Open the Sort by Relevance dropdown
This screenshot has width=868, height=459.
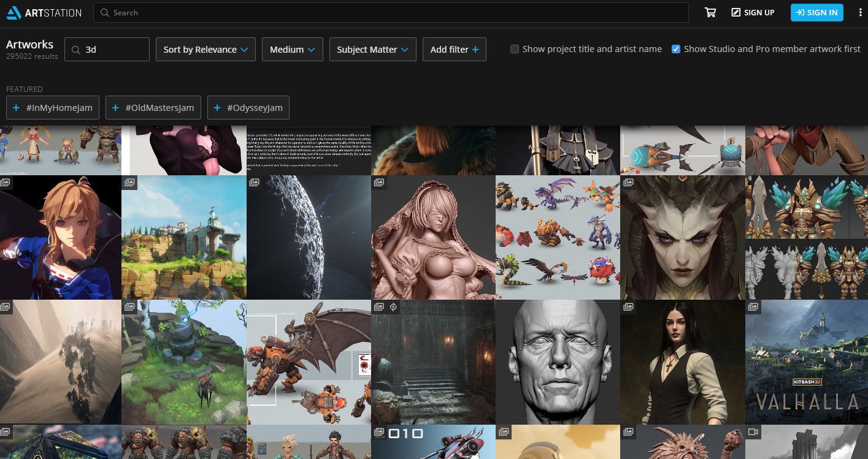(x=205, y=49)
